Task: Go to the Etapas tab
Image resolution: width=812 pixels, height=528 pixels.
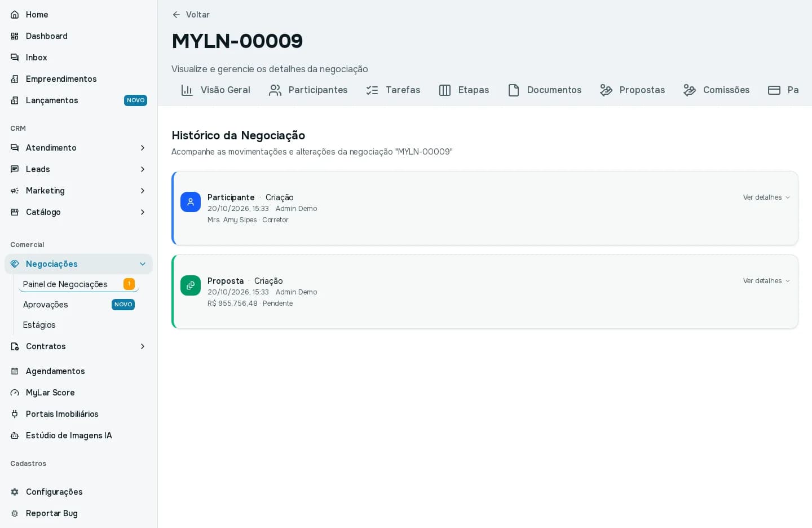Action: pyautogui.click(x=464, y=90)
